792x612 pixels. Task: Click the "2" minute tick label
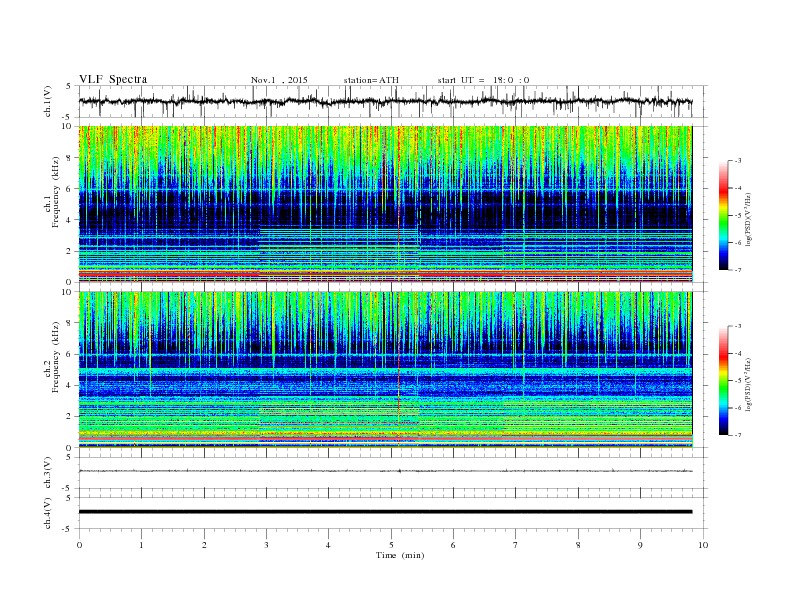click(204, 545)
